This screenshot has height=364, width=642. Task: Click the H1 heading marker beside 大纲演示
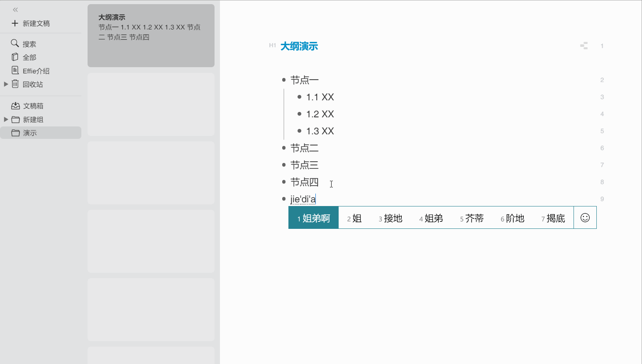point(272,46)
